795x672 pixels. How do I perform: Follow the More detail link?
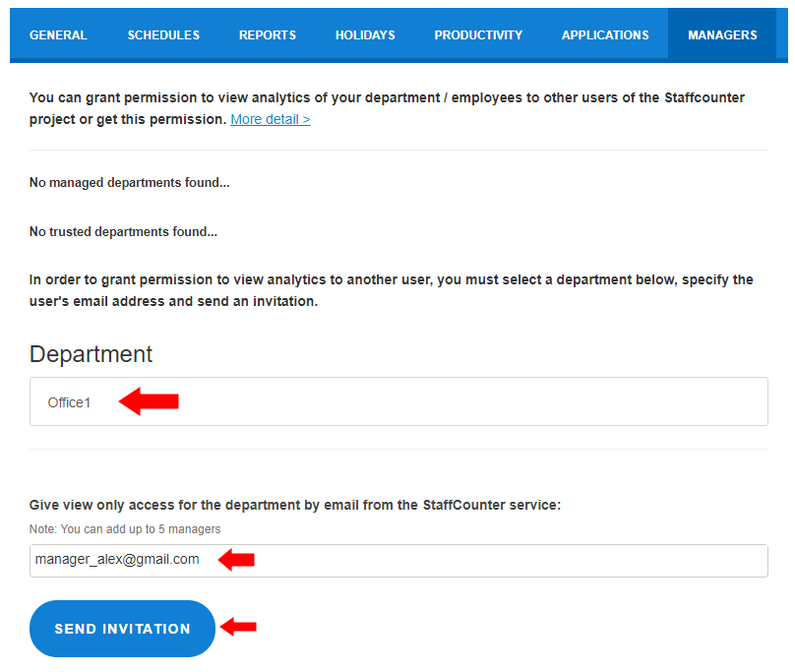[x=271, y=119]
